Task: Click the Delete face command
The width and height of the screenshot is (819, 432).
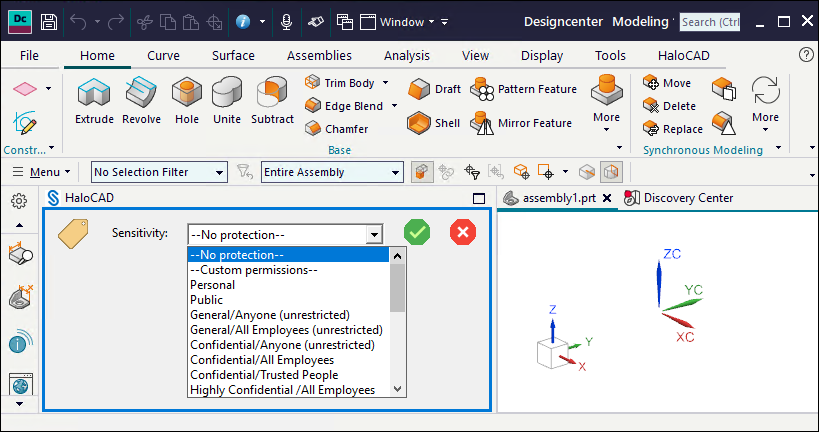Action: [x=670, y=106]
